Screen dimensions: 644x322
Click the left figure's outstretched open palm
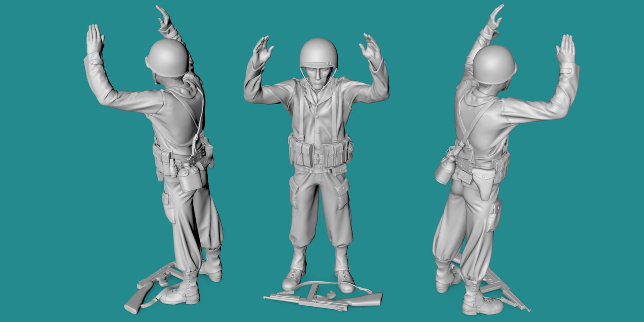(94, 39)
